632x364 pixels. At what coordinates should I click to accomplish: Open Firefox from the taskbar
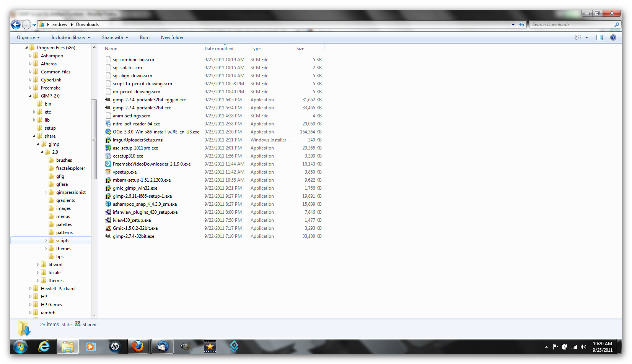[138, 347]
